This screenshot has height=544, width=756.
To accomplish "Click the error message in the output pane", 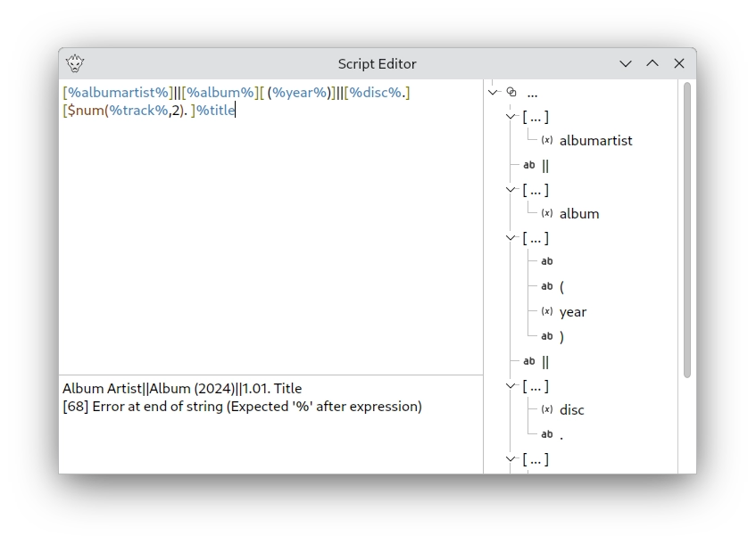I will [242, 407].
